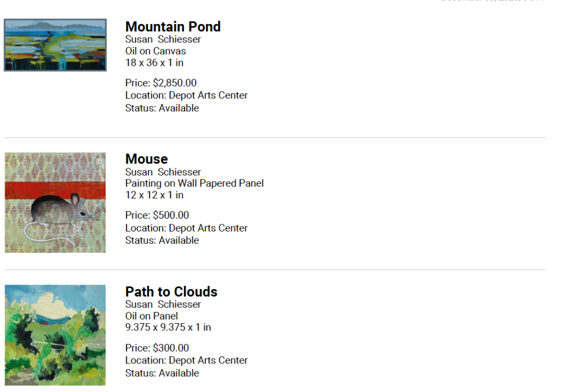Click Path to Clouds Status: Available line
Viewport: 573px width, 392px height.
162,373
